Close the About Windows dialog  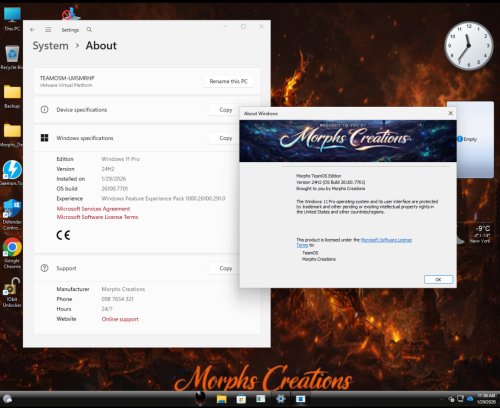(450, 113)
